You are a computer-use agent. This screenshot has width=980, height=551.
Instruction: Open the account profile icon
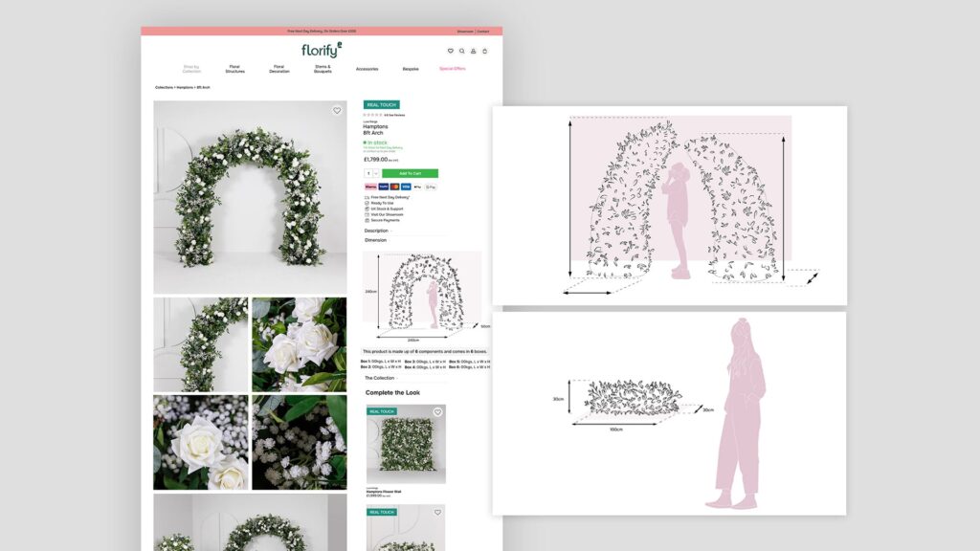[x=474, y=51]
